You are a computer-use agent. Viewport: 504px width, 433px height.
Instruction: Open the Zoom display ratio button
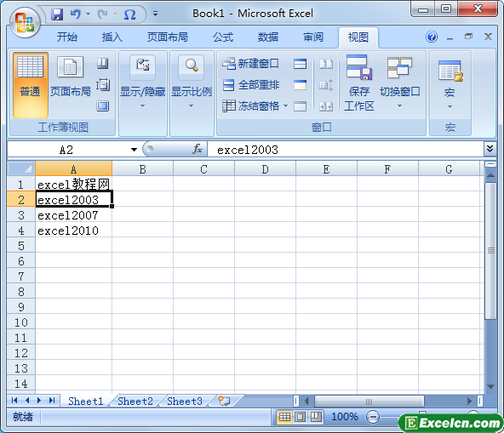click(192, 83)
